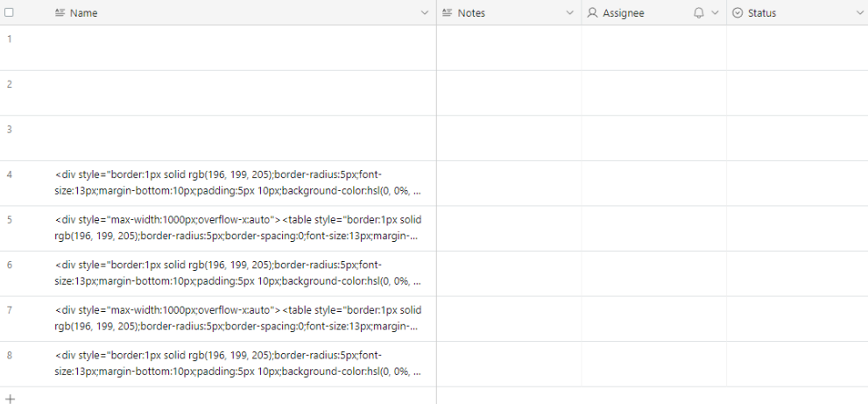The width and height of the screenshot is (868, 404).
Task: Click the Name column text-type icon
Action: click(60, 13)
